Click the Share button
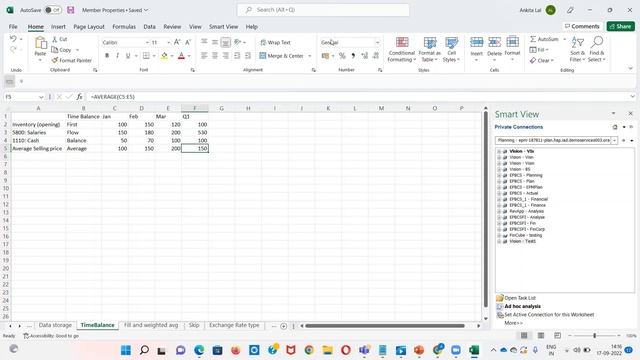Image resolution: width=640 pixels, height=360 pixels. point(620,26)
